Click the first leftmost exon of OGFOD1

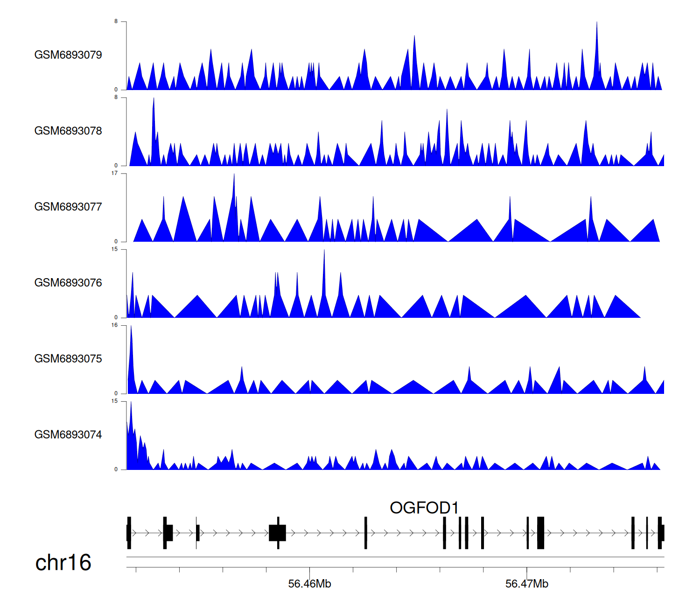129,533
